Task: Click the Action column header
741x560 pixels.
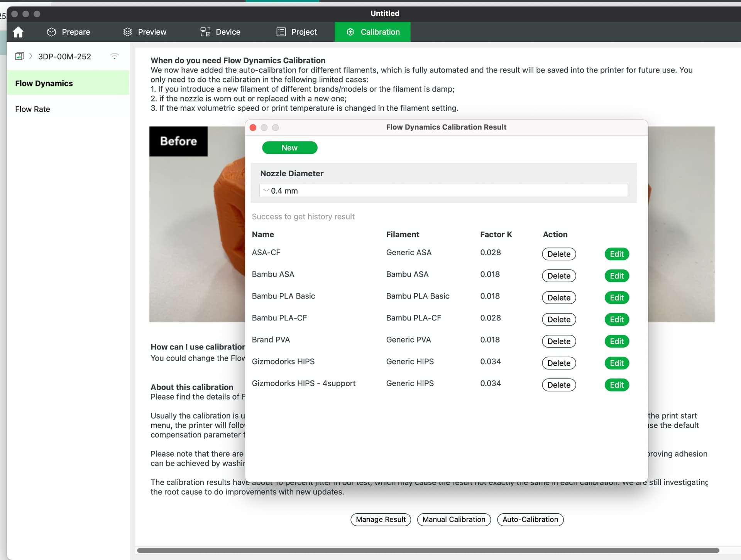Action: click(555, 234)
